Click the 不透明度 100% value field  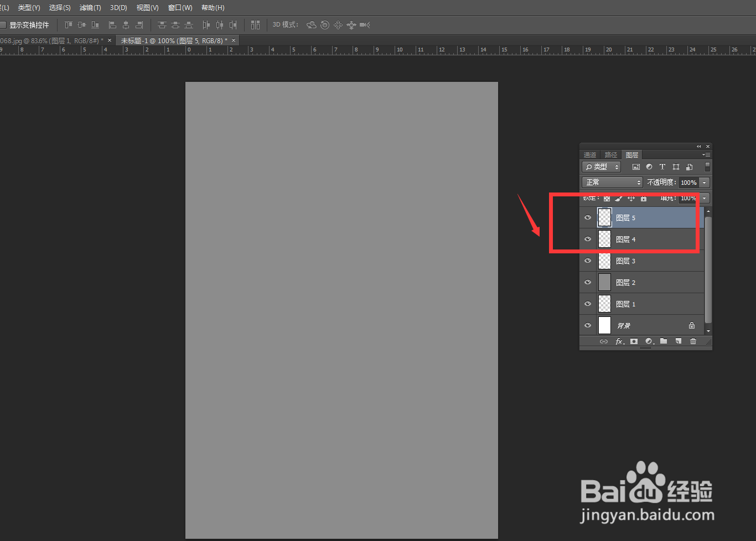pyautogui.click(x=688, y=182)
